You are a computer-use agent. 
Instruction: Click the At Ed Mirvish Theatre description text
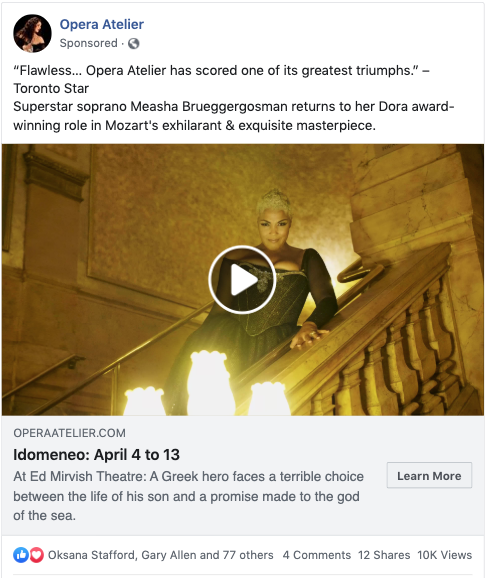pyautogui.click(x=188, y=496)
